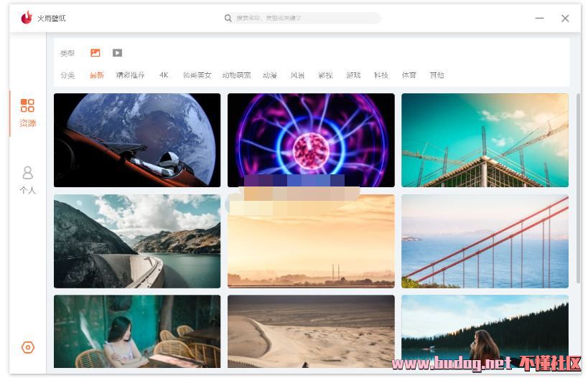Open the 个人 personal section in the sidebar
Viewport: 588px width, 378px height.
[x=28, y=180]
